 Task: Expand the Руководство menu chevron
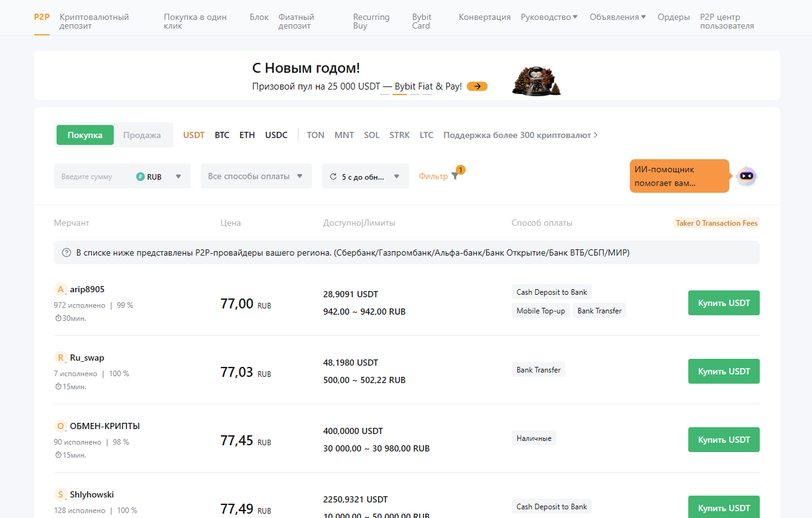click(x=575, y=17)
